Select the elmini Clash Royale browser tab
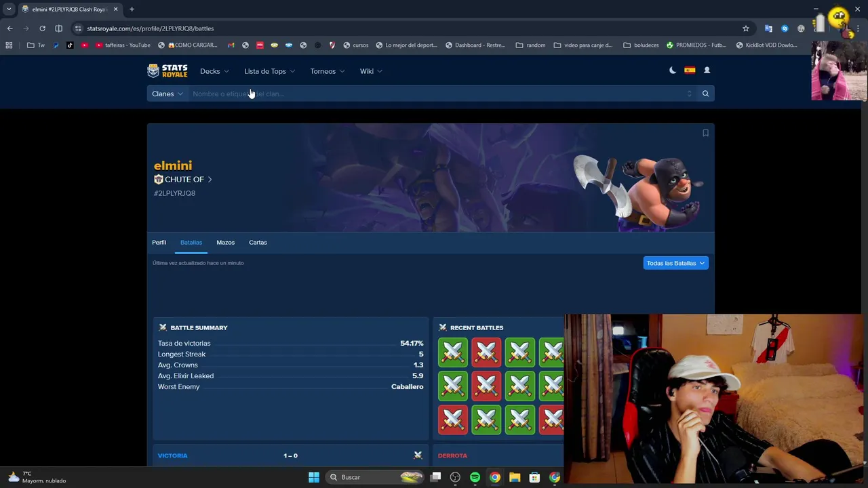The image size is (868, 488). [70, 9]
